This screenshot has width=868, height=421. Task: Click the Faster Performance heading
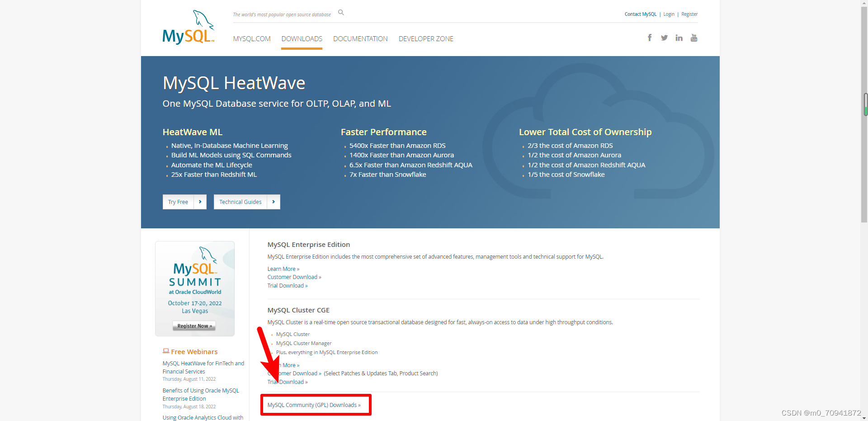tap(384, 132)
